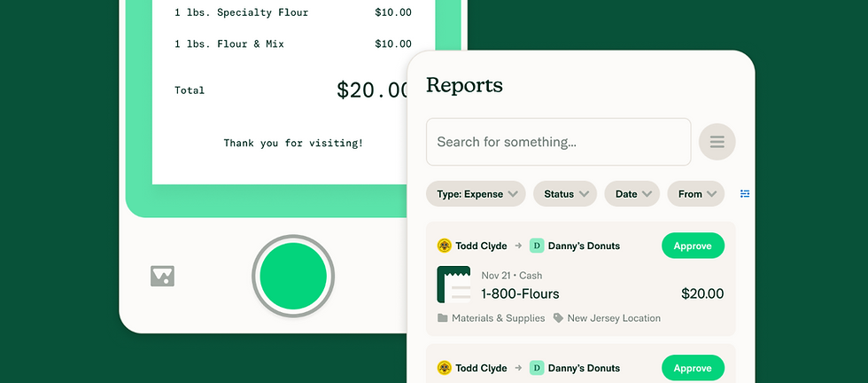Click Thank you for visiting! on the receipt
The image size is (868, 383).
click(293, 143)
